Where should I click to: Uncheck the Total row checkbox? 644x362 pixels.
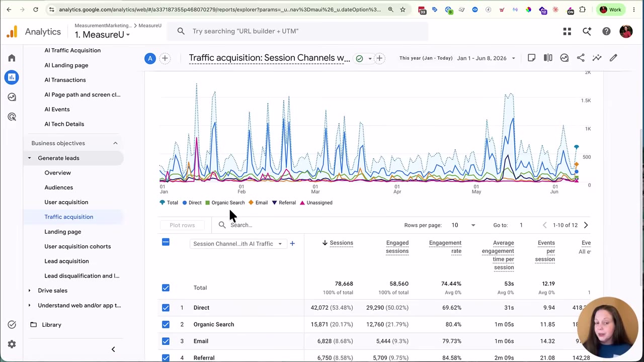[x=166, y=288]
